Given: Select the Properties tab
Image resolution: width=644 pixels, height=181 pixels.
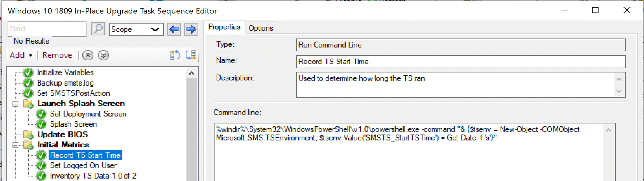Looking at the screenshot, I should point(224,27).
